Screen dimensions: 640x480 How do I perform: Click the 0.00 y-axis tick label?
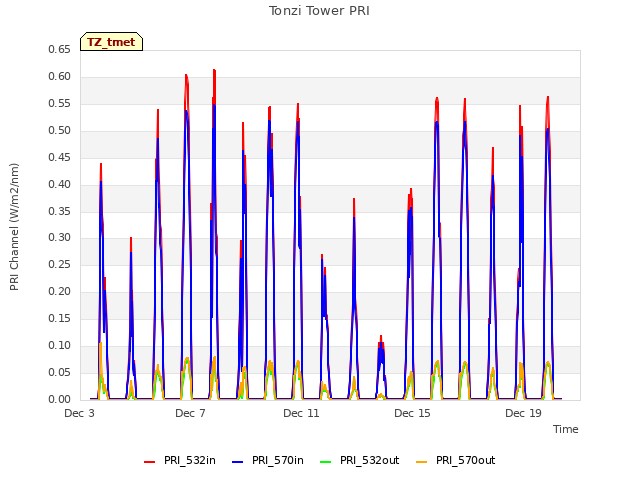pos(59,399)
